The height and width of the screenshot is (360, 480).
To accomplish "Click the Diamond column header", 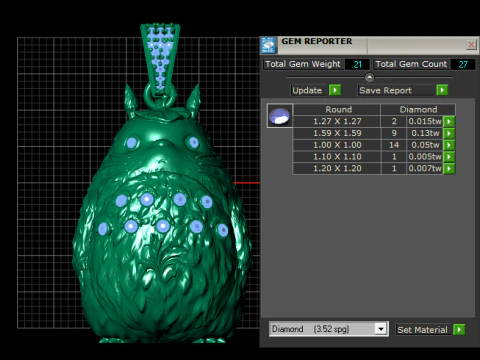I will click(x=418, y=110).
